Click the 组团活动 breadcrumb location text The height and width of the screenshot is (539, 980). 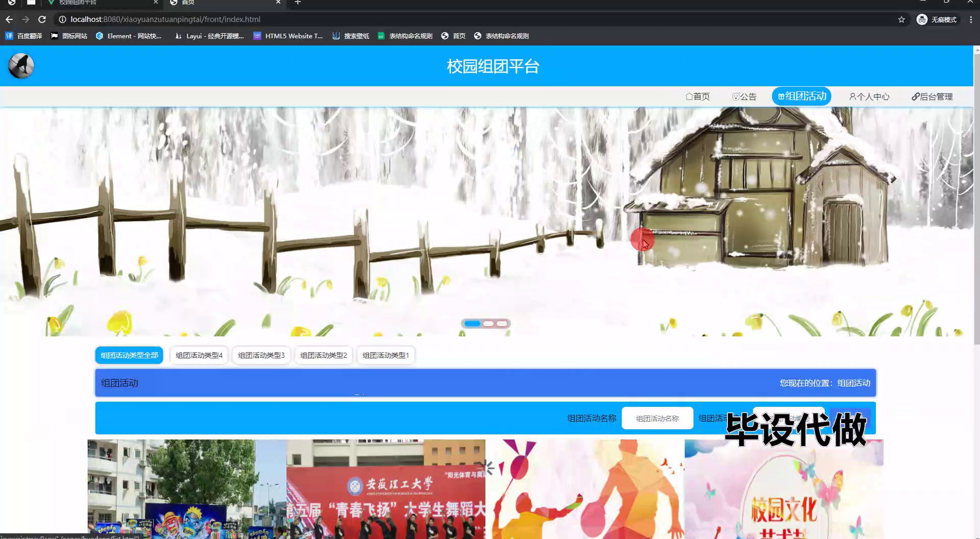pos(854,383)
